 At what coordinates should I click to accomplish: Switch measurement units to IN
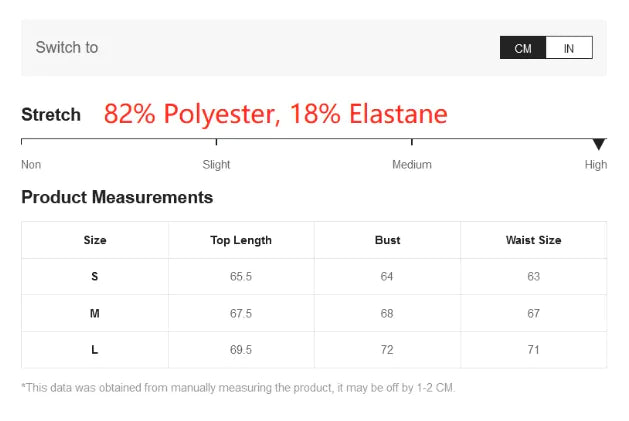pos(569,48)
